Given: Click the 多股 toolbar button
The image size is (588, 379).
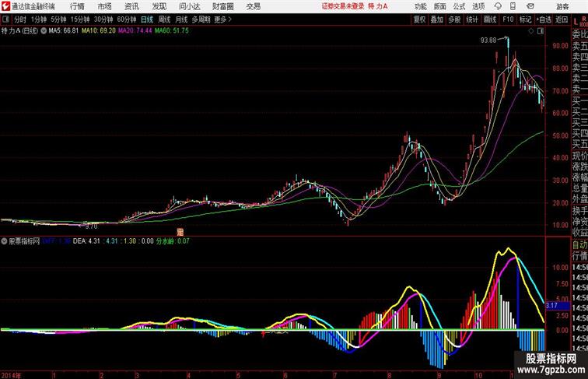Looking at the screenshot, I should (x=454, y=19).
